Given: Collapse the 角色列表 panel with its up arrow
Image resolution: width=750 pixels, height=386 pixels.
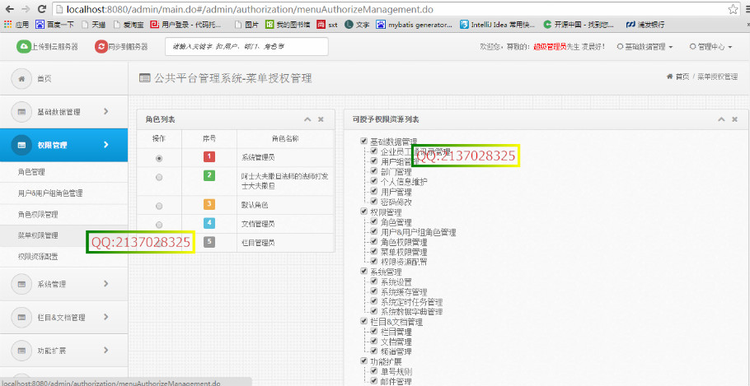Looking at the screenshot, I should pyautogui.click(x=308, y=119).
